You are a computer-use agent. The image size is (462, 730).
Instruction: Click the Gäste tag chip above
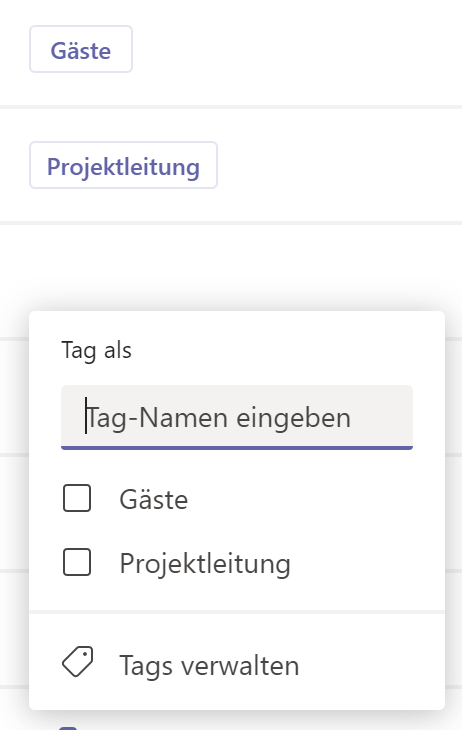coord(81,49)
